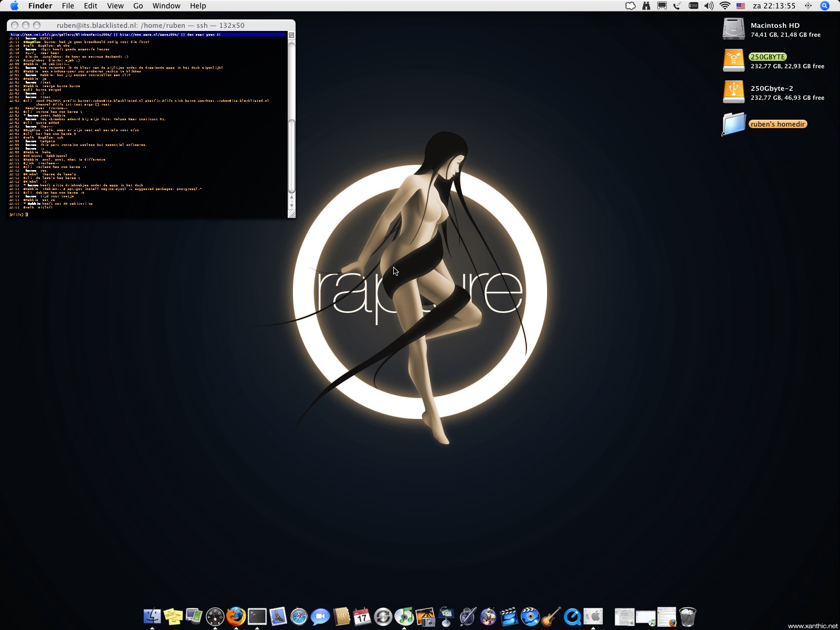The height and width of the screenshot is (630, 840).
Task: Launch Mail from the Dock
Action: [278, 616]
